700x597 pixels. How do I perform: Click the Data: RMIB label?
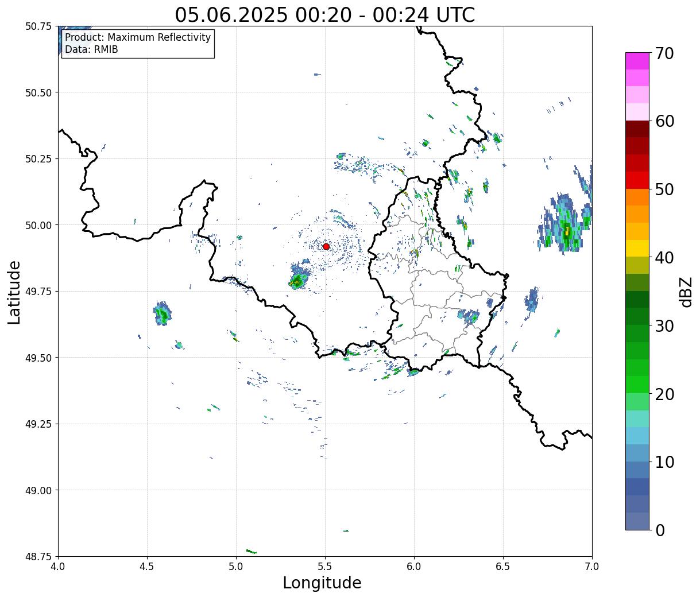coord(91,49)
